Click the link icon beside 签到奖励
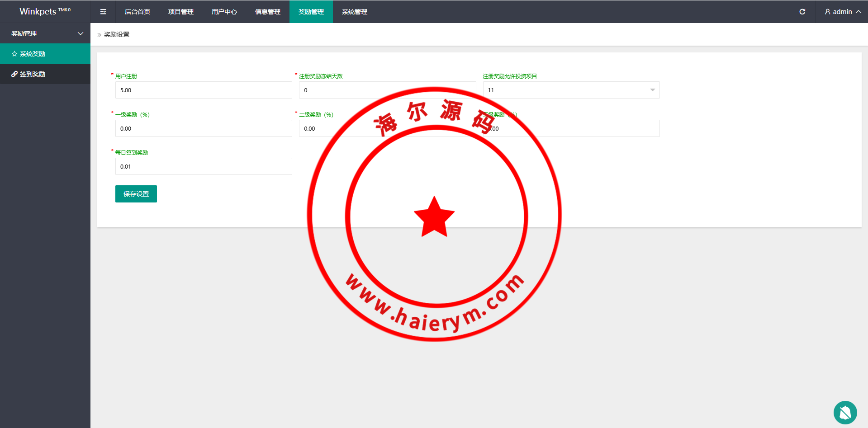 (14, 74)
